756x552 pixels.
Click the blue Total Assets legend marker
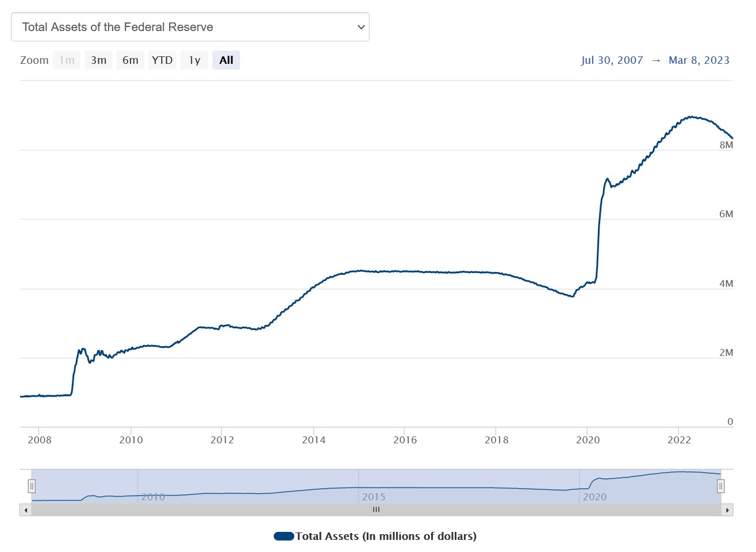tap(283, 536)
